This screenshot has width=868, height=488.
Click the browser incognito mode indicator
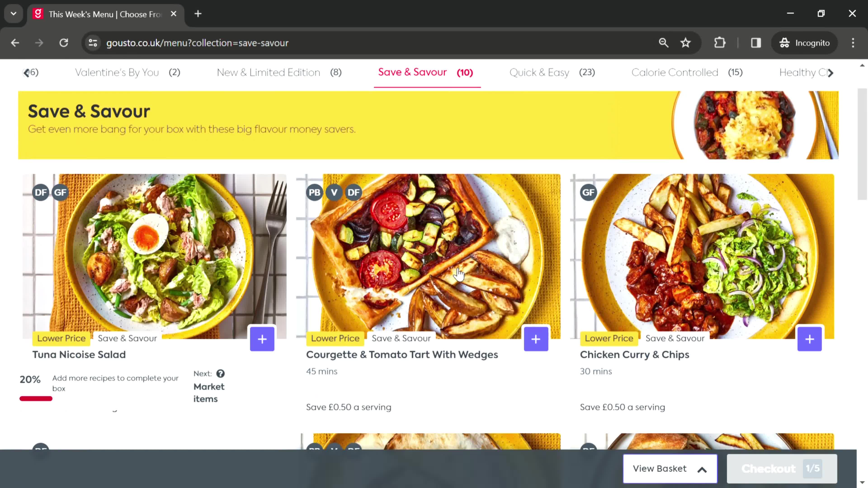pyautogui.click(x=808, y=42)
